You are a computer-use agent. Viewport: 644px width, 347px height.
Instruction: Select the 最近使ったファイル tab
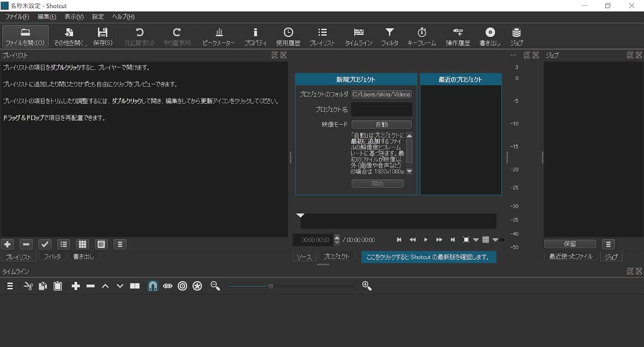click(x=571, y=256)
